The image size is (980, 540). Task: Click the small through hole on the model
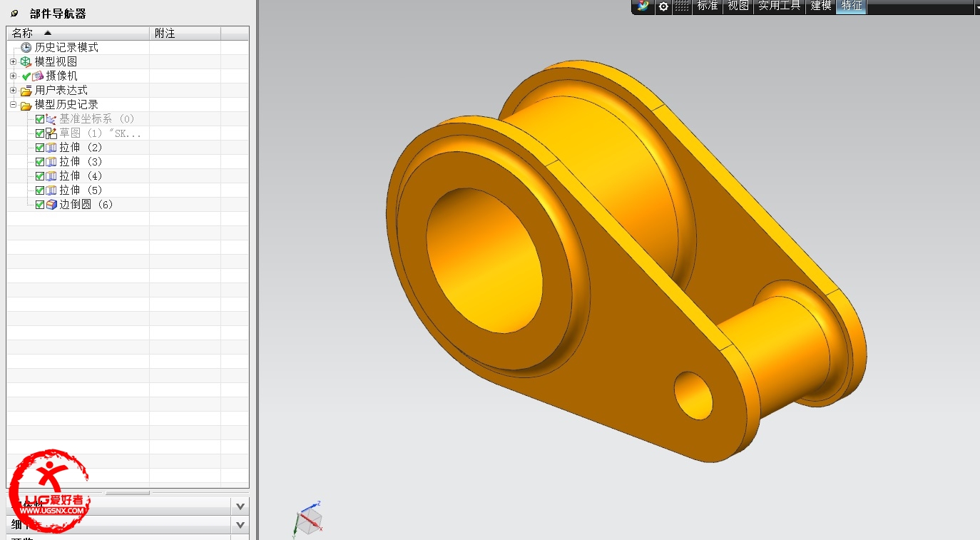point(693,394)
